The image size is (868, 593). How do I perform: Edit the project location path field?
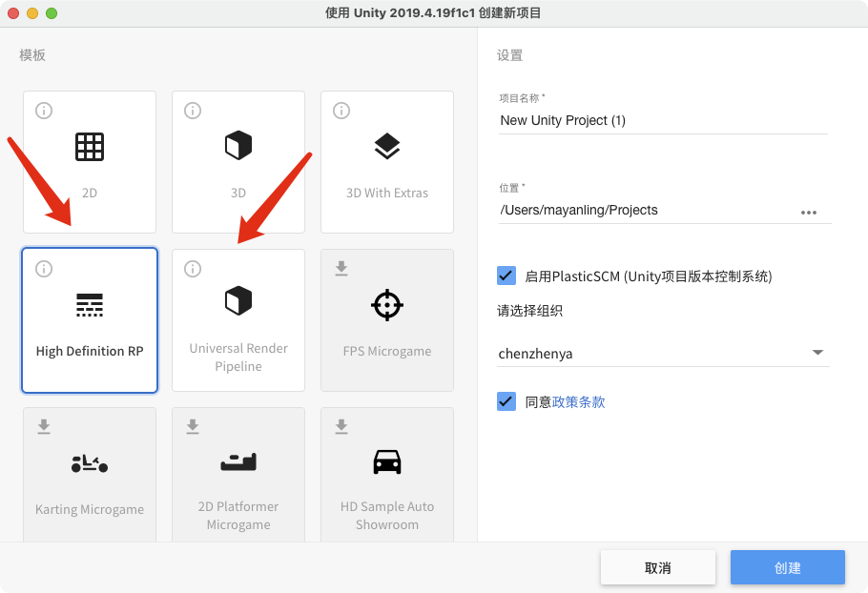[647, 210]
